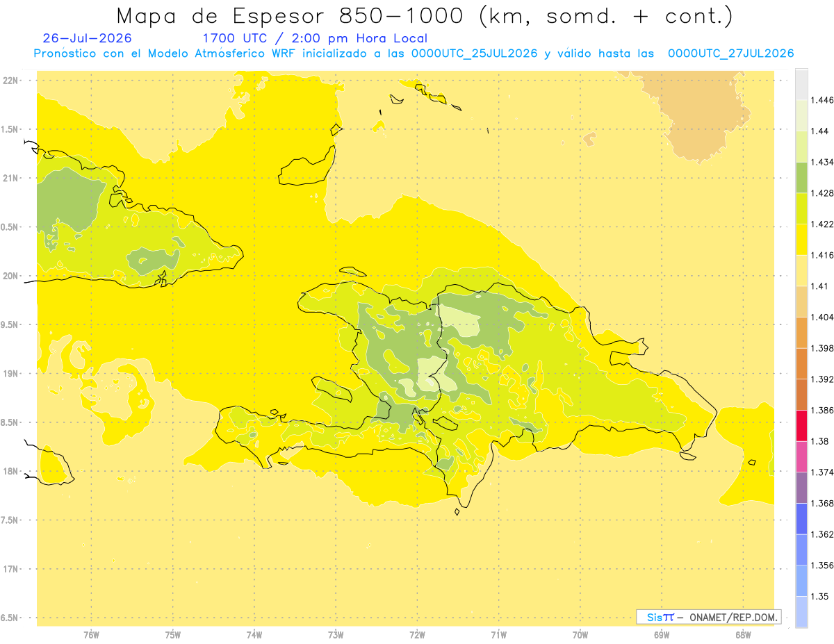Image resolution: width=834 pixels, height=644 pixels.
Task: Click the legend value '1.386'
Action: (822, 410)
